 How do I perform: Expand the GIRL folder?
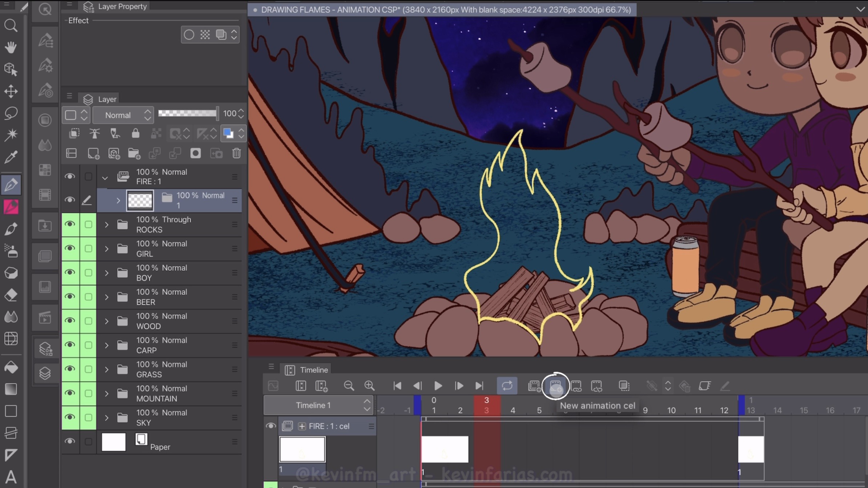pos(107,249)
